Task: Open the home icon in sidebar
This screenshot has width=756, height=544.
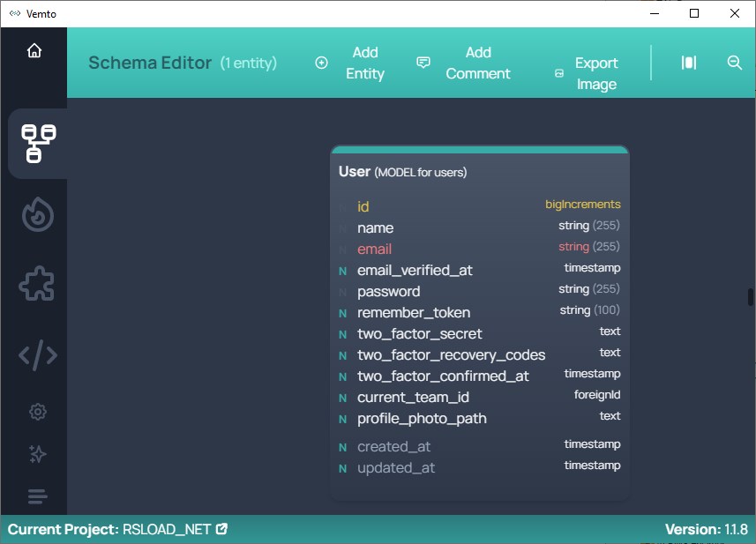Action: tap(34, 50)
